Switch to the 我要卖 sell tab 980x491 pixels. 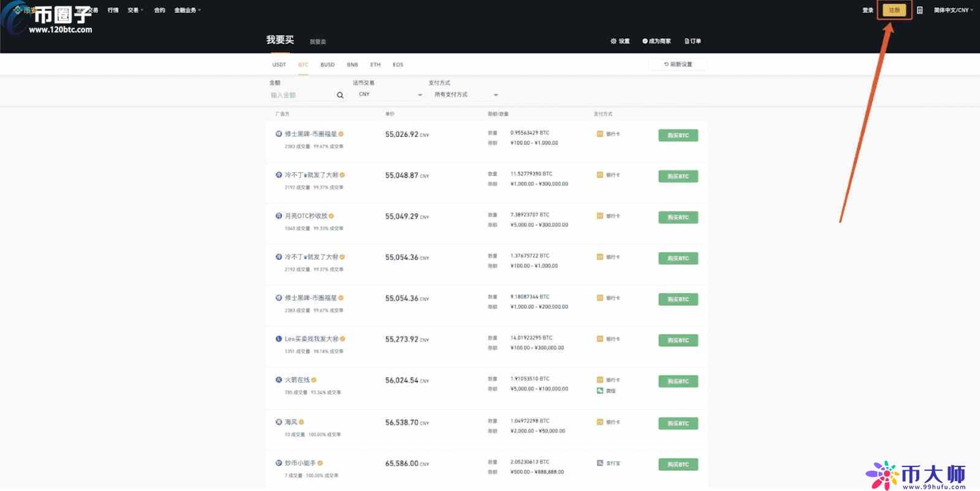[x=318, y=42]
